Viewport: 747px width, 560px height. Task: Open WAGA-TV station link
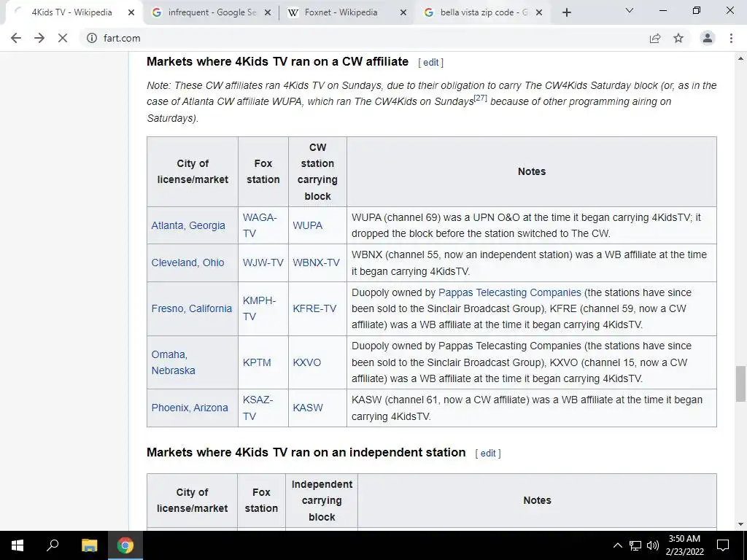click(x=260, y=225)
